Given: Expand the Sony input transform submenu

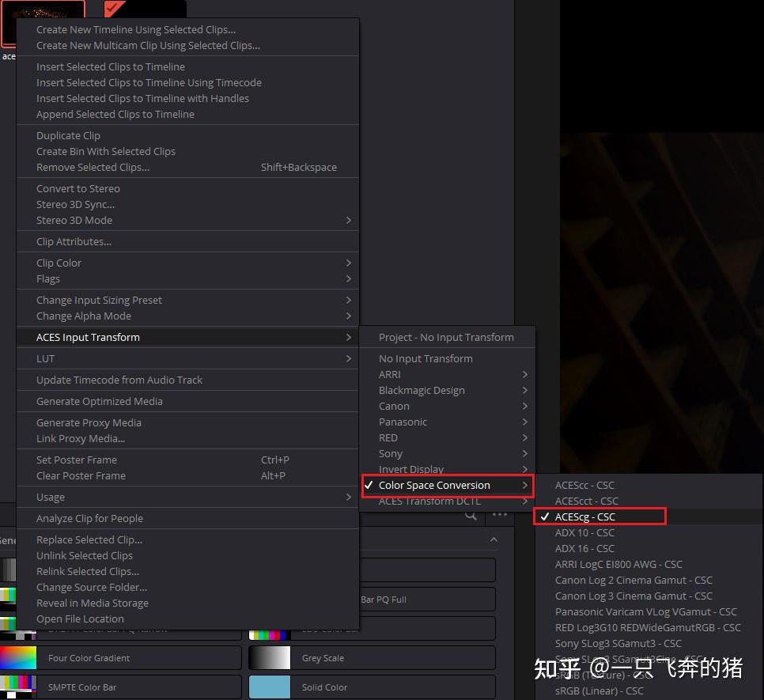Looking at the screenshot, I should click(391, 453).
